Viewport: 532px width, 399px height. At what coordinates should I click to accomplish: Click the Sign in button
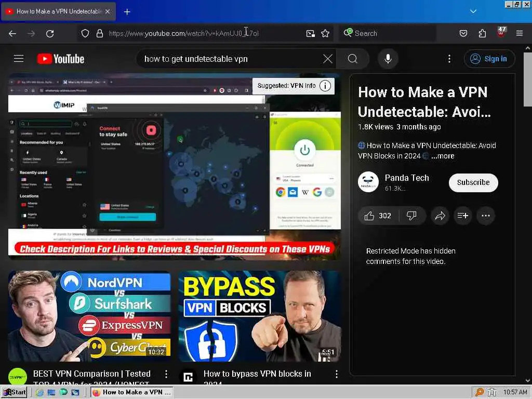[489, 59]
